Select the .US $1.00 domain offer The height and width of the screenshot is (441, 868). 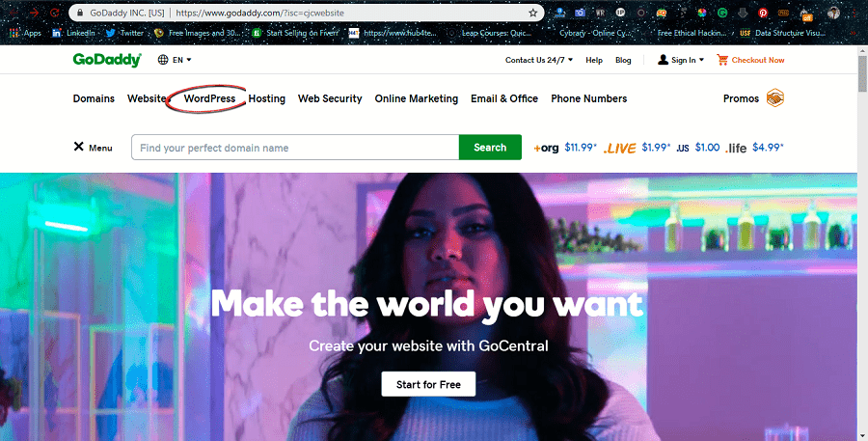click(x=698, y=148)
